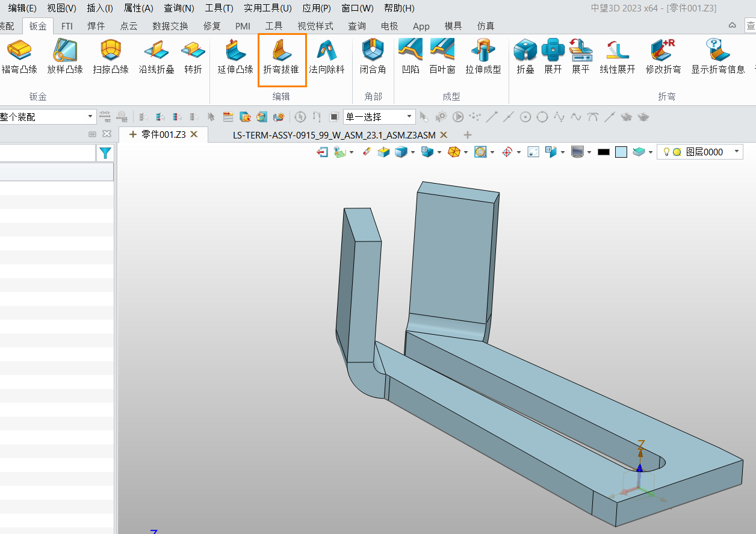Click the + to open a new document tab
The image size is (756, 534).
[468, 135]
